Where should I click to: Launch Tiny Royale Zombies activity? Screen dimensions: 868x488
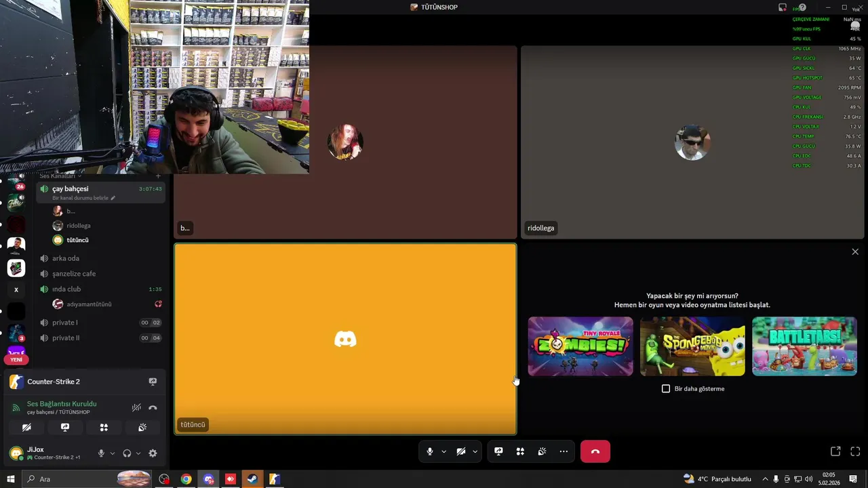point(580,346)
